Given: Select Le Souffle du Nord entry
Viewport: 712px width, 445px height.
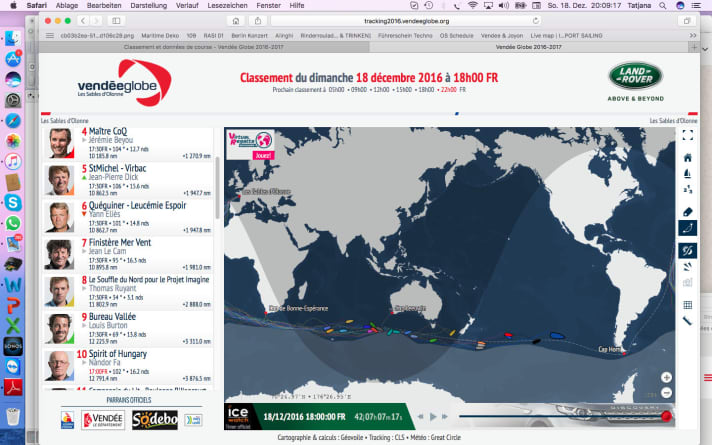Looking at the screenshot, I should pyautogui.click(x=128, y=292).
